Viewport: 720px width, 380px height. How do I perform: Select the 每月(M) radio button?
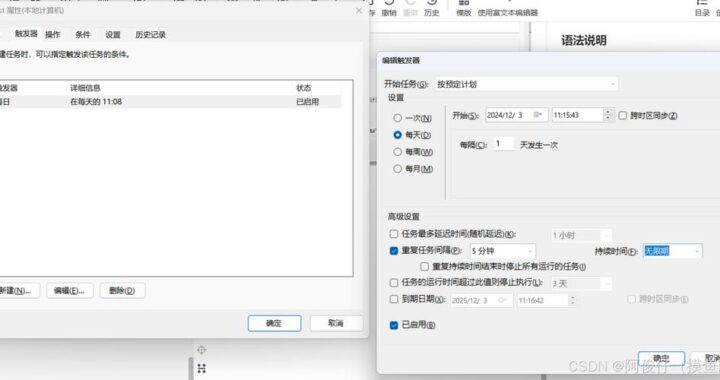398,169
